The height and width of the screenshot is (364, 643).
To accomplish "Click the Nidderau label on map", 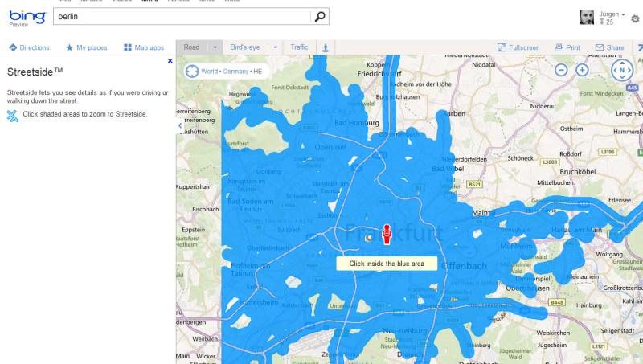I will 543,106.
